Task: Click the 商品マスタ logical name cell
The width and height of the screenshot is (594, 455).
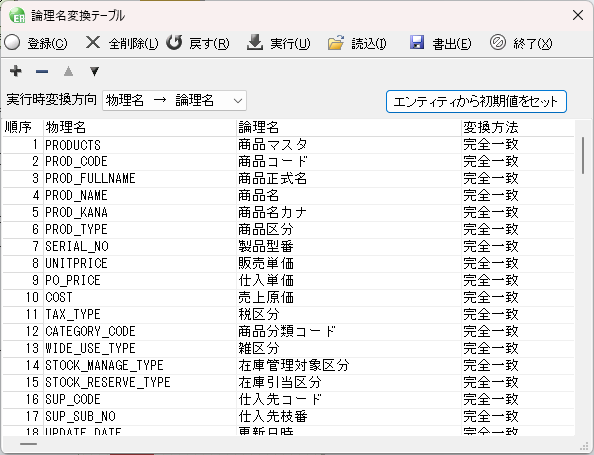Action: click(x=349, y=145)
